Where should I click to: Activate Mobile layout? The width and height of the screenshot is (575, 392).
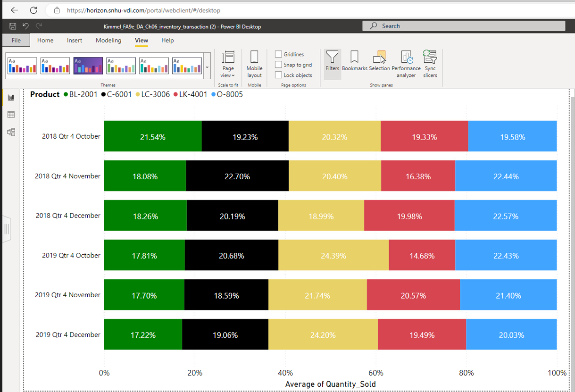pyautogui.click(x=254, y=64)
